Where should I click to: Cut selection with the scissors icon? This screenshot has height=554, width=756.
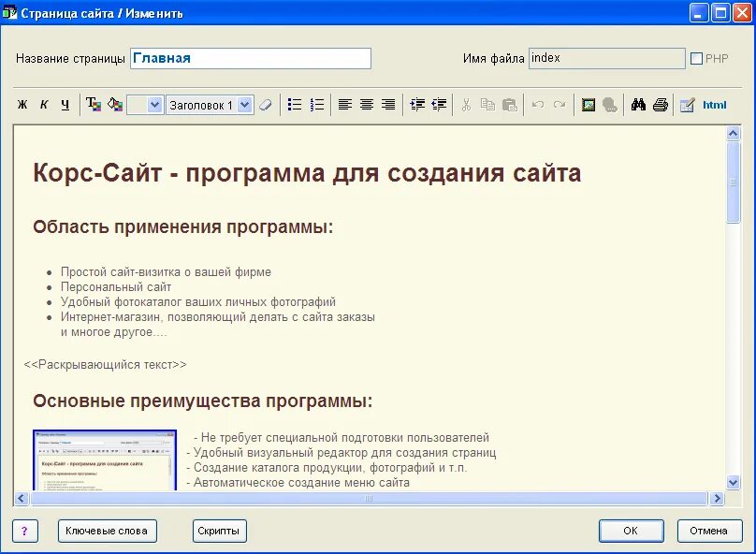click(466, 105)
